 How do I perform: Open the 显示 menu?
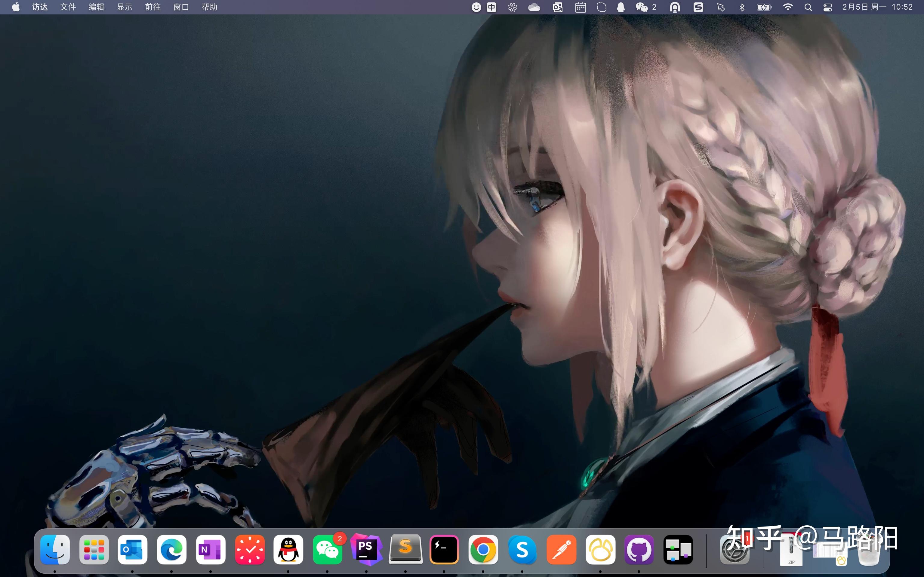pyautogui.click(x=124, y=7)
